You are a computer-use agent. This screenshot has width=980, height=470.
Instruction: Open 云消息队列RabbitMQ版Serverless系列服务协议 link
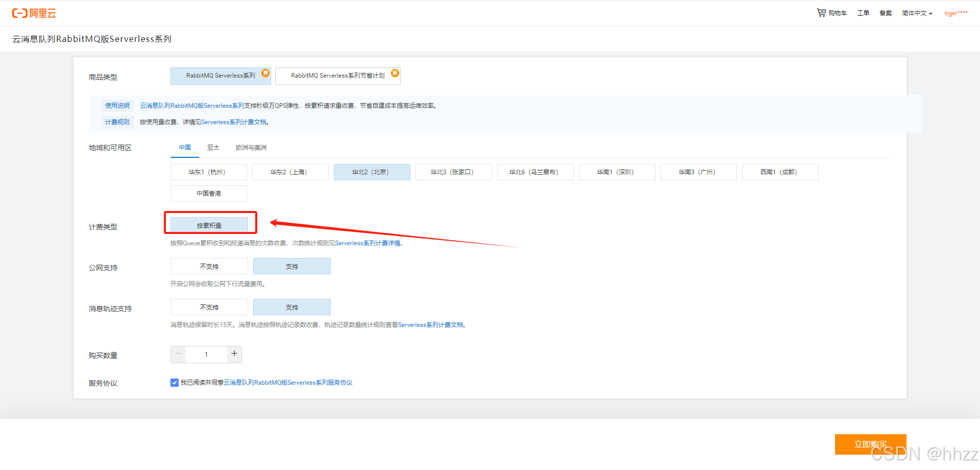(288, 383)
